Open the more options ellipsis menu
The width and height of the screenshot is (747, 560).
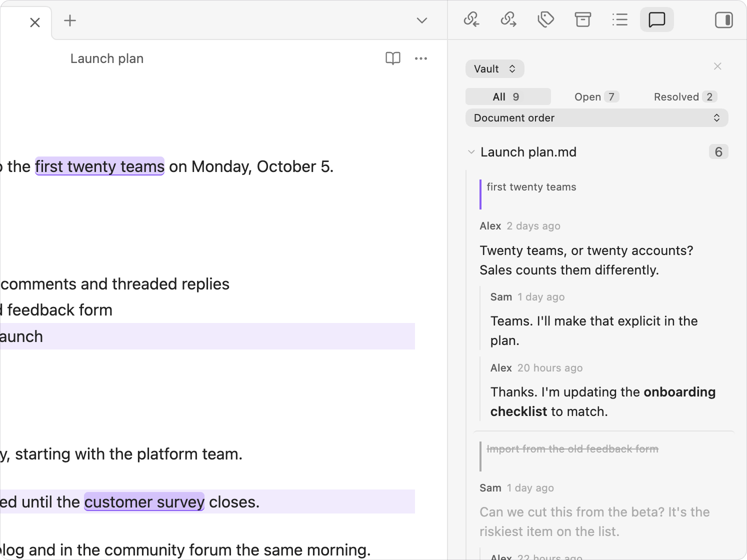tap(421, 58)
